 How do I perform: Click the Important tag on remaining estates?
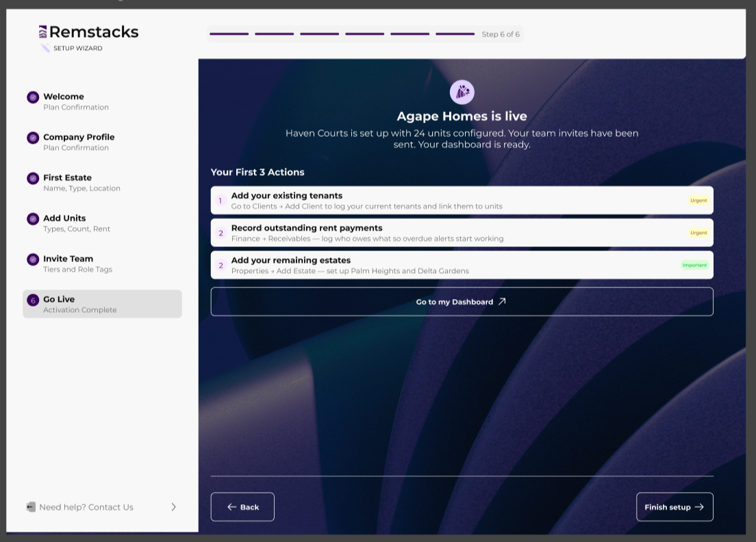694,265
